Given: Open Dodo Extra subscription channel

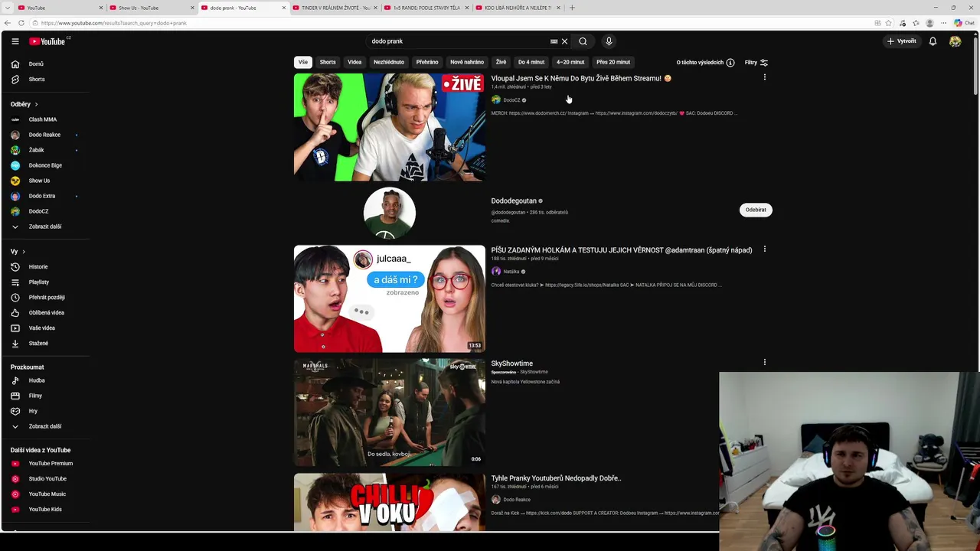Looking at the screenshot, I should pos(42,196).
